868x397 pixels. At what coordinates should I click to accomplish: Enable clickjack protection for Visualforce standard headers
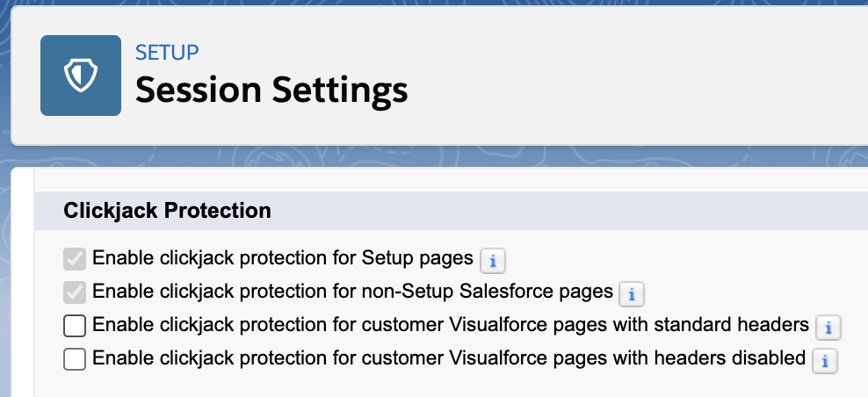point(75,326)
